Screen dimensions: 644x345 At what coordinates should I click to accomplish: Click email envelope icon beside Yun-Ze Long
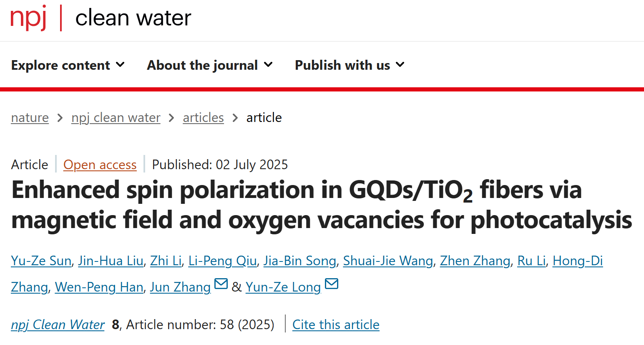coord(332,284)
